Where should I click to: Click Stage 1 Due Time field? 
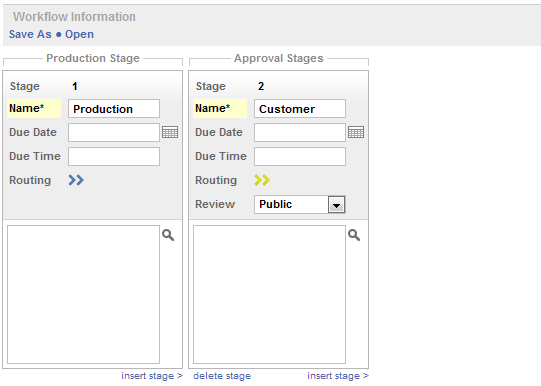114,157
